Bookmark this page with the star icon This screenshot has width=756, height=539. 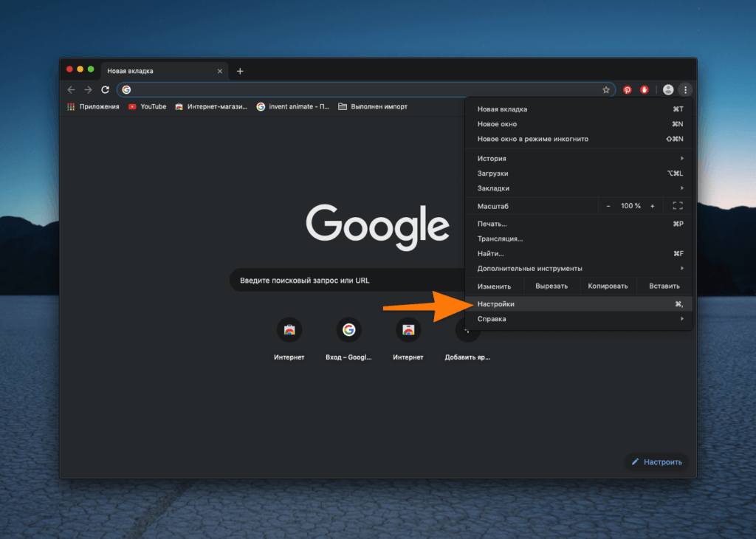[x=606, y=89]
